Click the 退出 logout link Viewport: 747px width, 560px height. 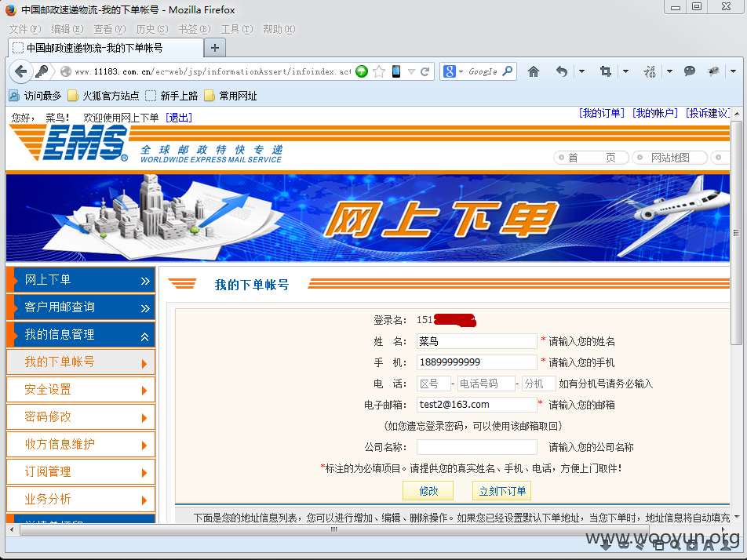tap(179, 118)
